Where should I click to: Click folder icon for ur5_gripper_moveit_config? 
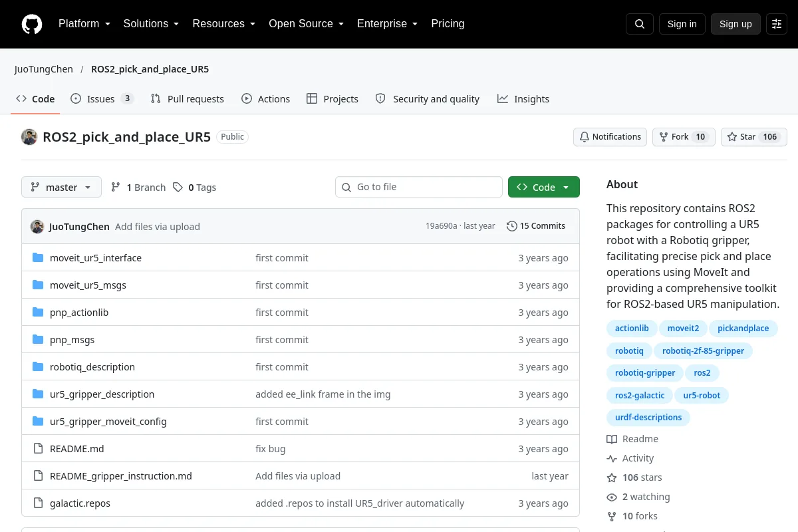coord(38,422)
